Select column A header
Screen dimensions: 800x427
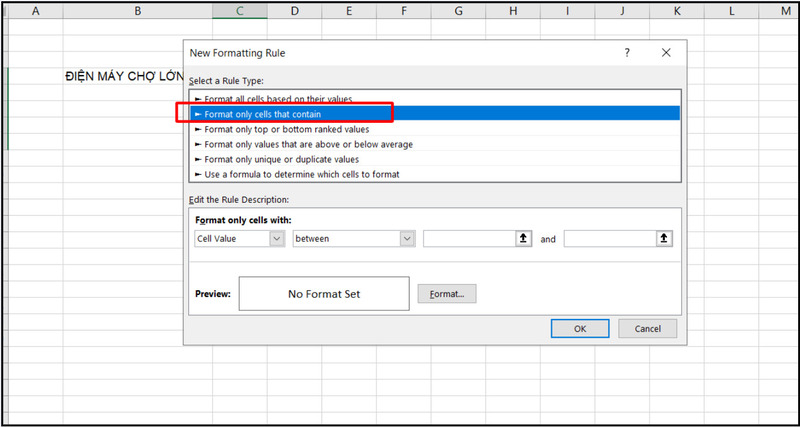point(36,11)
